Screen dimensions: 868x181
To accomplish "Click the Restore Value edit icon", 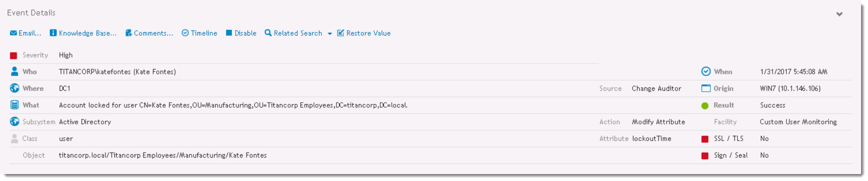I will (x=341, y=33).
